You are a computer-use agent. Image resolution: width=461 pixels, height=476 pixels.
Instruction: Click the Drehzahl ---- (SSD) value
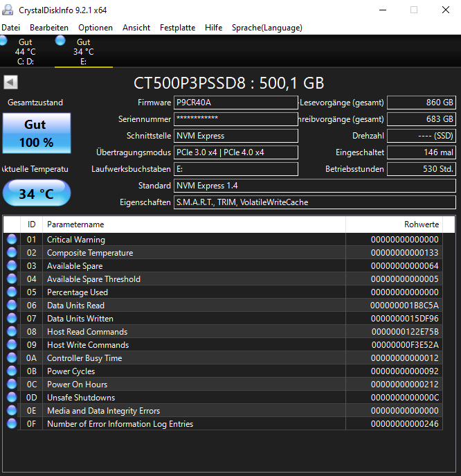(x=422, y=136)
